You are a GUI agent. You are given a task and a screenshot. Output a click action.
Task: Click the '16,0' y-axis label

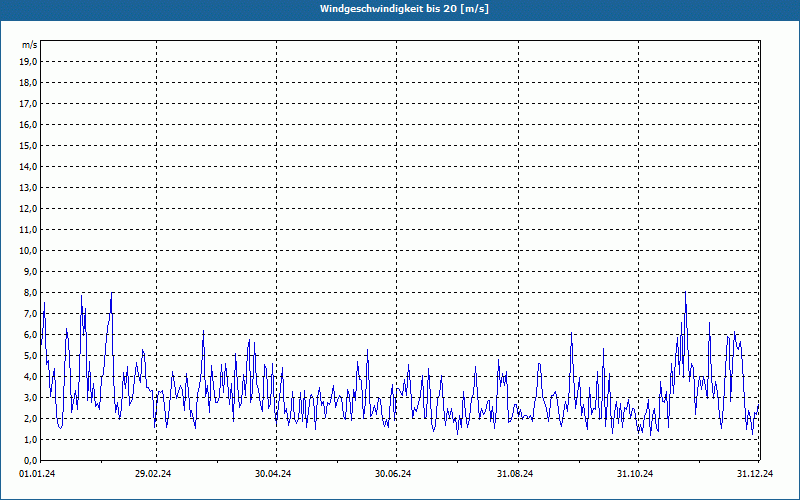pos(29,124)
